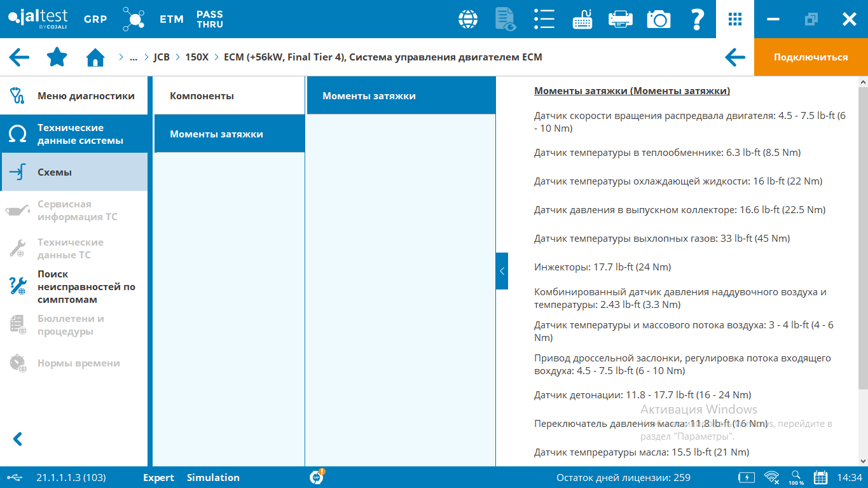Click the network nodes icon in header

pyautogui.click(x=133, y=19)
